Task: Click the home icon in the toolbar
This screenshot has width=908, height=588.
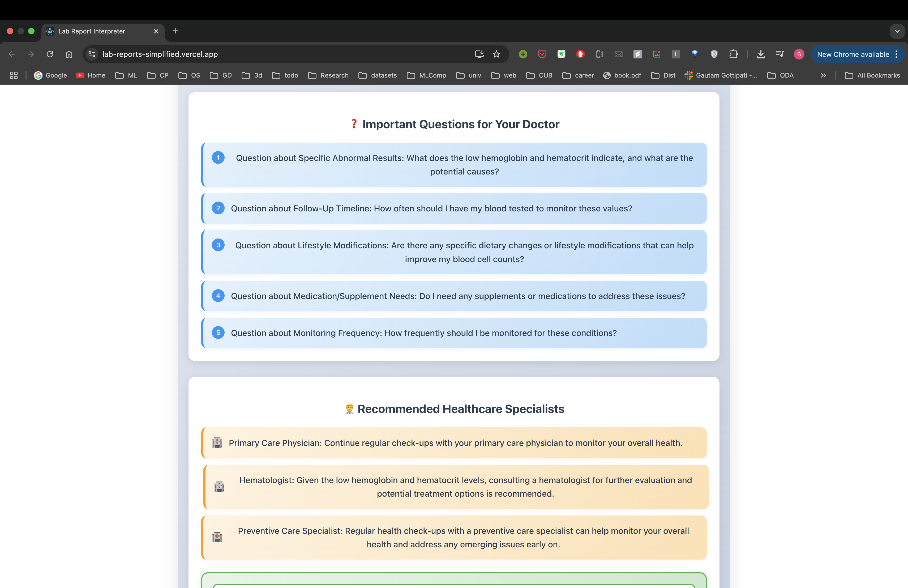Action: [x=69, y=54]
